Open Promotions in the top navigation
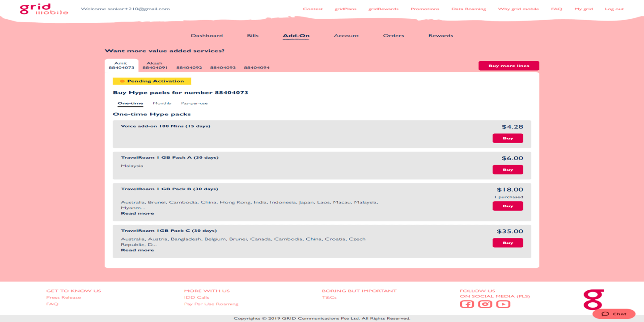The width and height of the screenshot is (644, 322). 425,9
